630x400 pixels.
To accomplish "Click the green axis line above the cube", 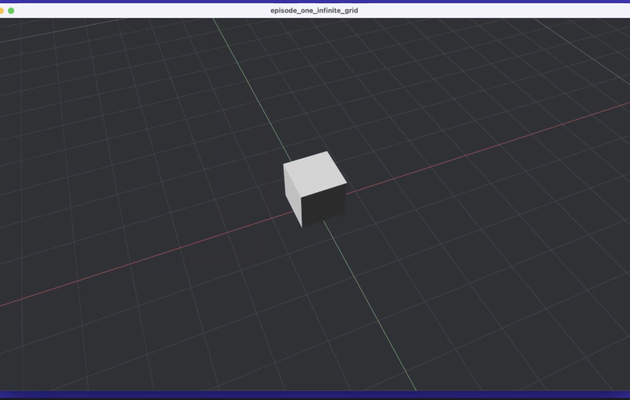I will pos(251,87).
